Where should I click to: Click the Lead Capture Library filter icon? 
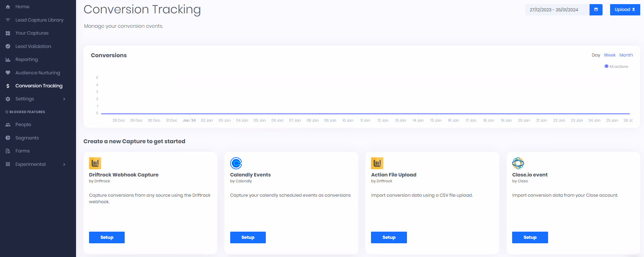[x=8, y=20]
